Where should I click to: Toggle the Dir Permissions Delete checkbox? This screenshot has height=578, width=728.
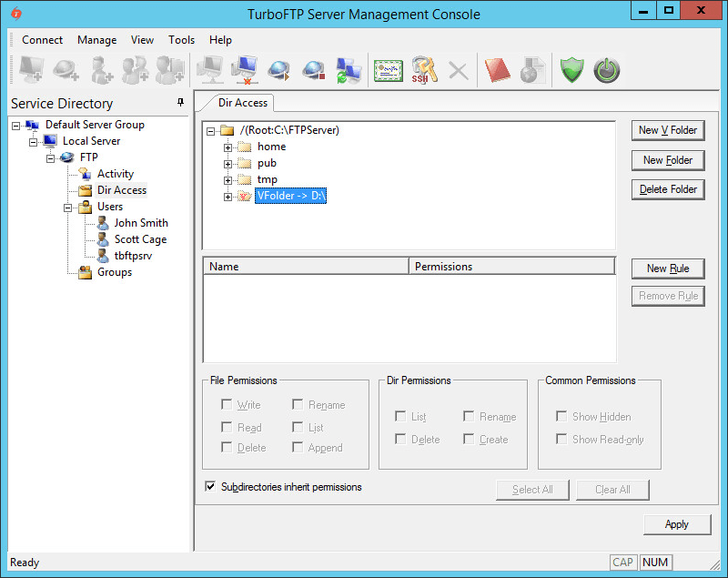(x=400, y=439)
